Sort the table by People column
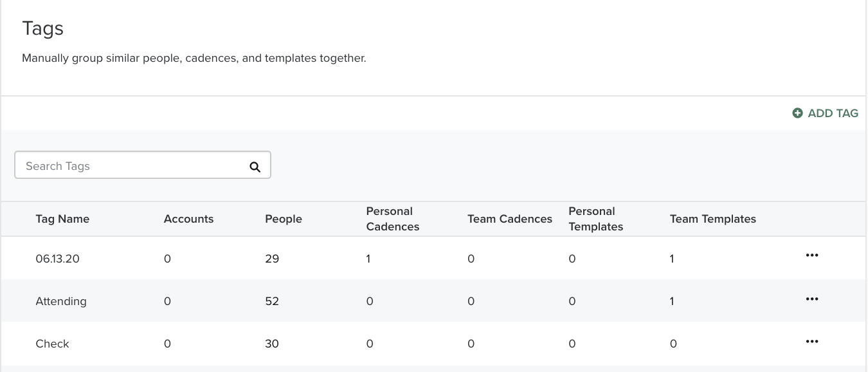This screenshot has width=868, height=372. 283,219
